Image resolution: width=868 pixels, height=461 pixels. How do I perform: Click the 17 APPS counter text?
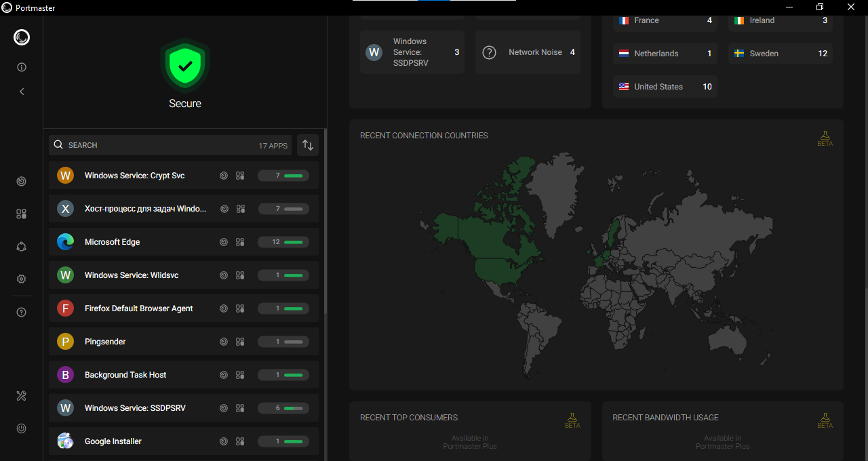273,146
